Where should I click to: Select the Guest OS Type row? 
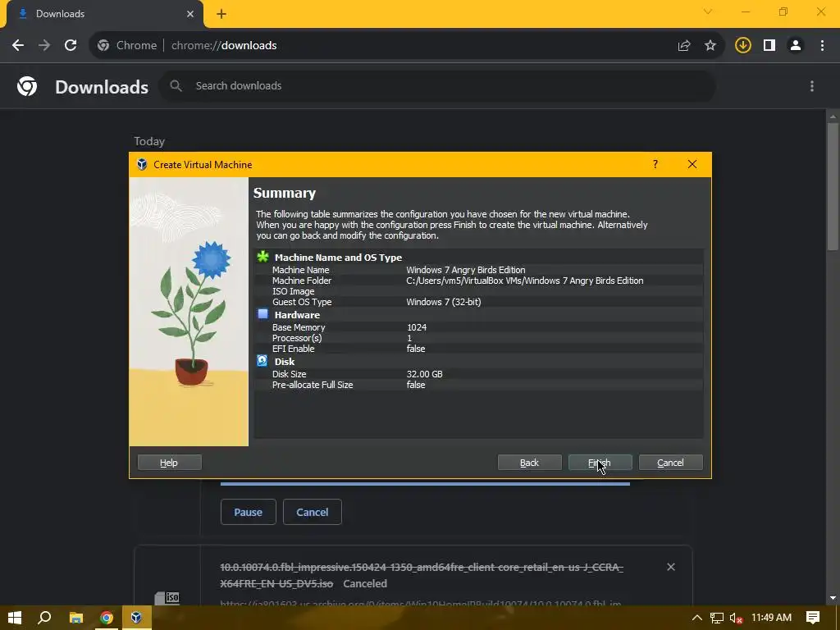(x=478, y=302)
